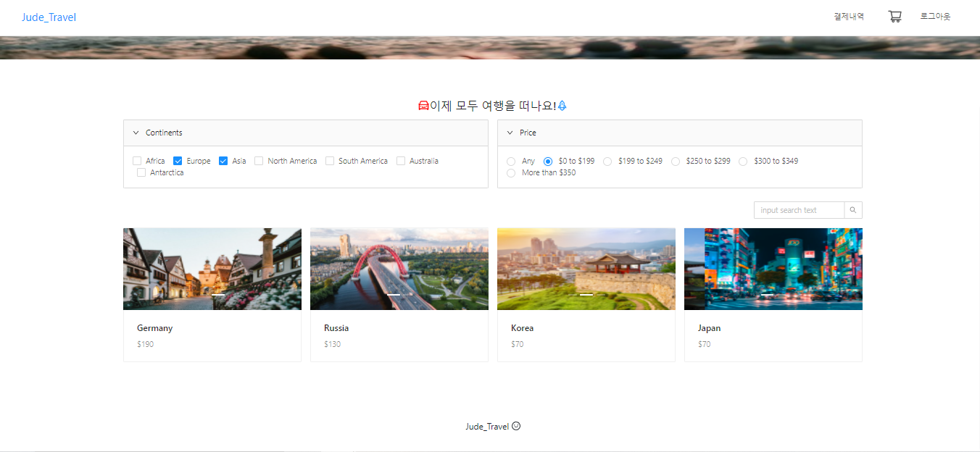Focus the input search text field
980x452 pixels.
[800, 210]
